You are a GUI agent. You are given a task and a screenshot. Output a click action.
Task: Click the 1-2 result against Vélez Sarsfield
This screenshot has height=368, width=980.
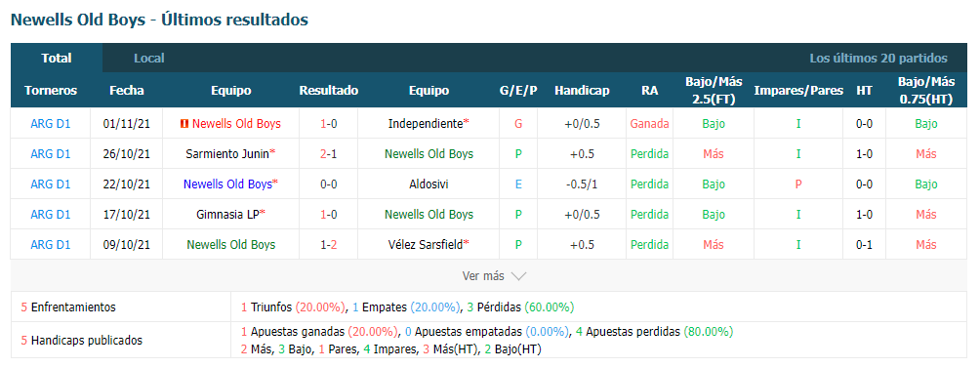tap(329, 244)
